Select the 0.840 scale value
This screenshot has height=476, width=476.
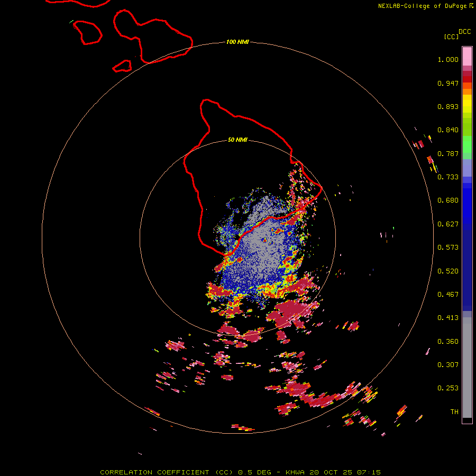tap(448, 130)
